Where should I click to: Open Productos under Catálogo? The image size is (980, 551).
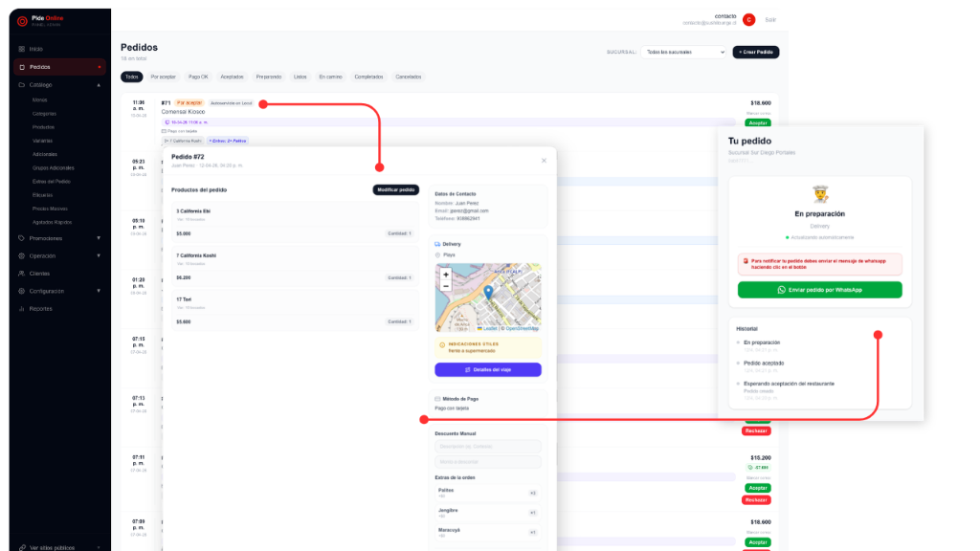pos(43,126)
